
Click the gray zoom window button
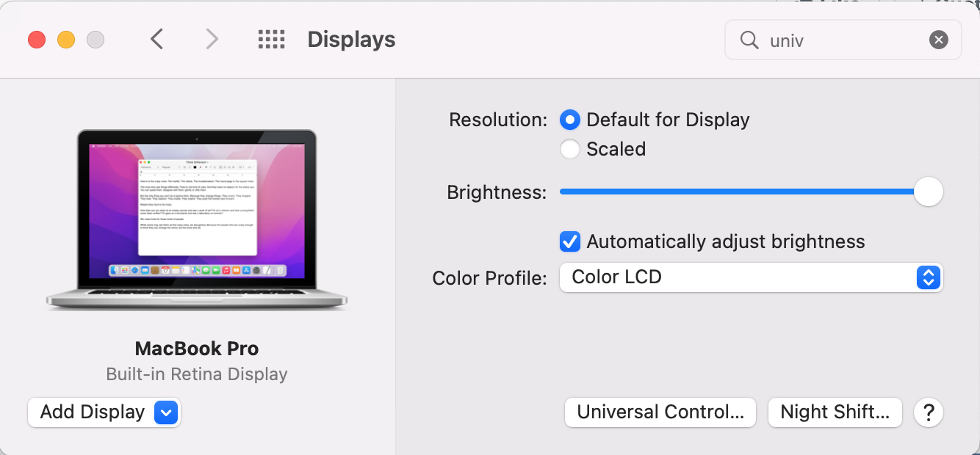(96, 40)
